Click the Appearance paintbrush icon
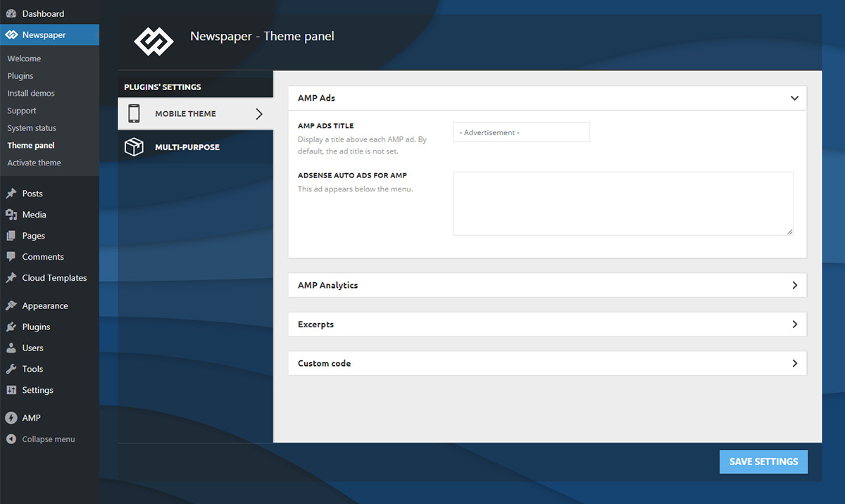845x504 pixels. click(11, 306)
